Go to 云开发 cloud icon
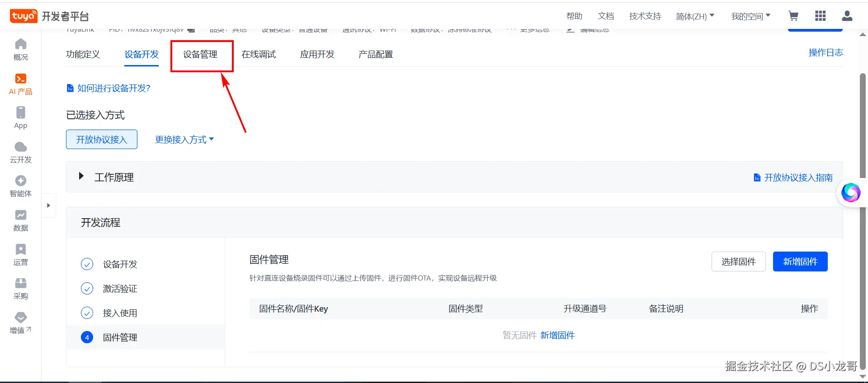Screen dimensions: 868x383 tap(21, 147)
